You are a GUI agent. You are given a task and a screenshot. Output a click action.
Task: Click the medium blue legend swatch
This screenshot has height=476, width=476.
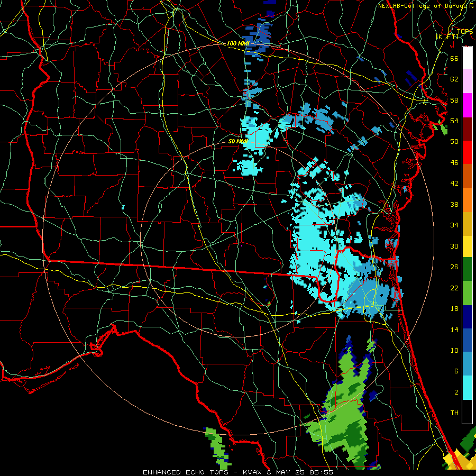point(467,340)
